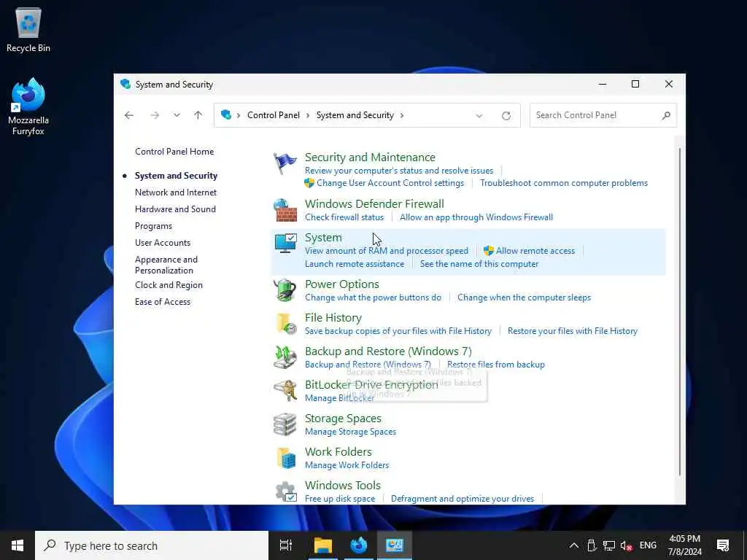Image resolution: width=747 pixels, height=560 pixels.
Task: Go to Control Panel Home
Action: click(174, 152)
